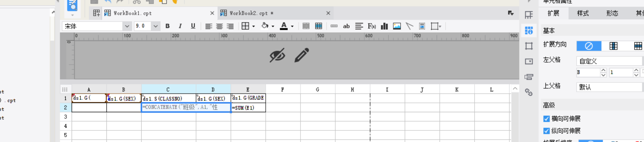644x142 pixels.
Task: Click the pencil edit icon in parameter pane
Action: (x=302, y=55)
